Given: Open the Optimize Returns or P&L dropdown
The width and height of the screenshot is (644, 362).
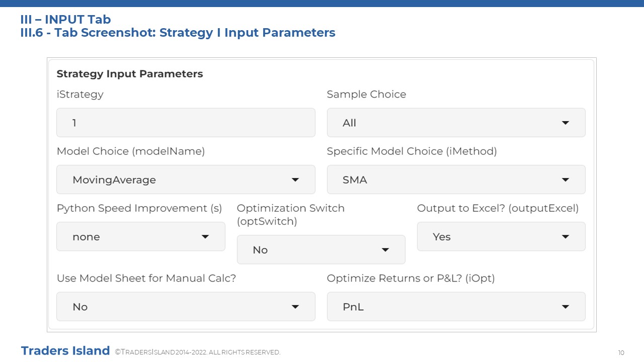Looking at the screenshot, I should click(x=456, y=306).
